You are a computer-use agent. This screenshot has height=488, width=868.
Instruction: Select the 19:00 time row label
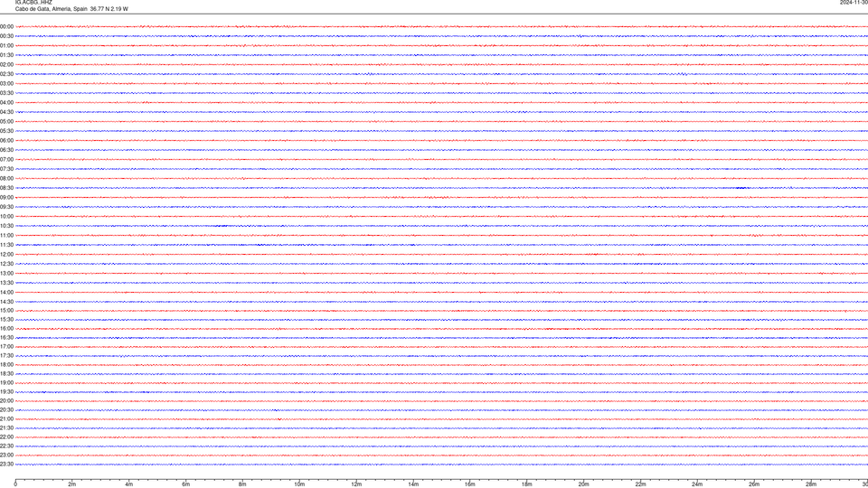tap(6, 383)
